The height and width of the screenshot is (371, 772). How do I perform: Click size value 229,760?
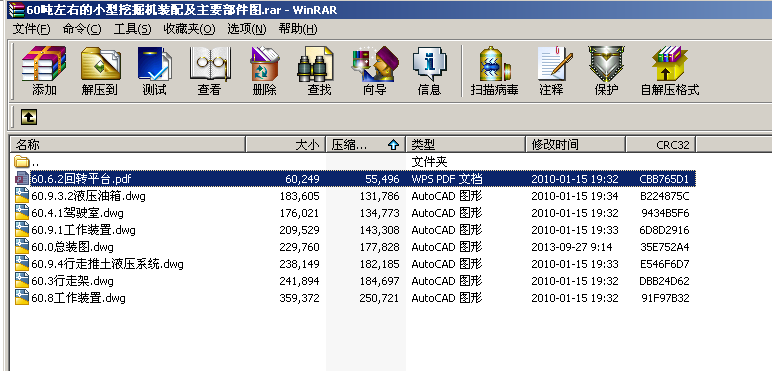pyautogui.click(x=299, y=247)
